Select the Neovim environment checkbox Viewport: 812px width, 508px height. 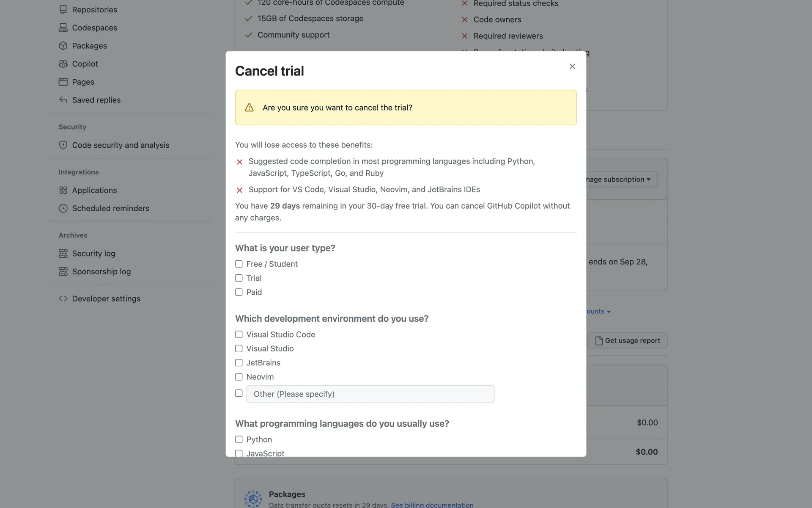point(239,377)
